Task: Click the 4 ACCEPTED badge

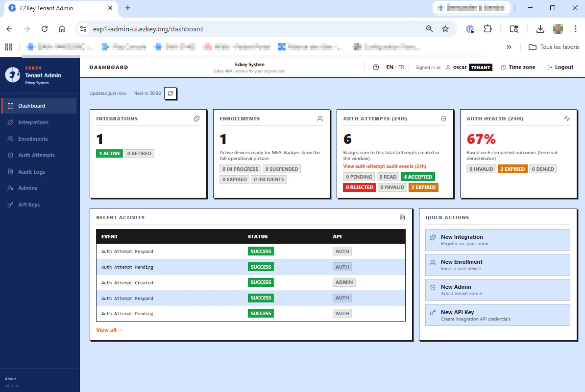Action: point(418,177)
